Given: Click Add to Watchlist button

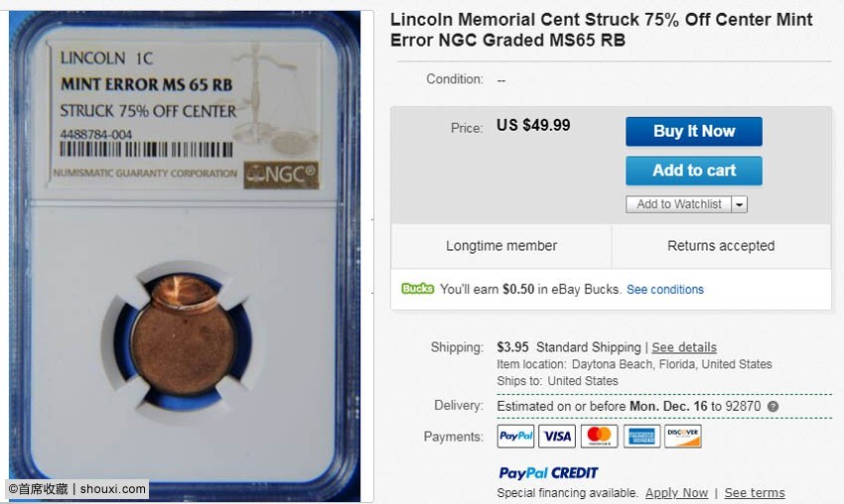Looking at the screenshot, I should [x=678, y=204].
